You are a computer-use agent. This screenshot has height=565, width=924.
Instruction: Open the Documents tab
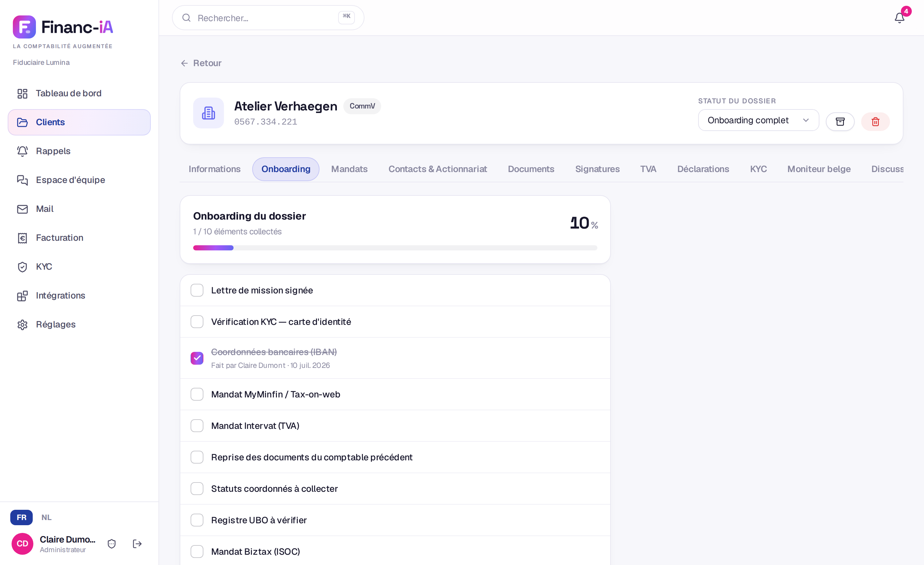(x=531, y=169)
